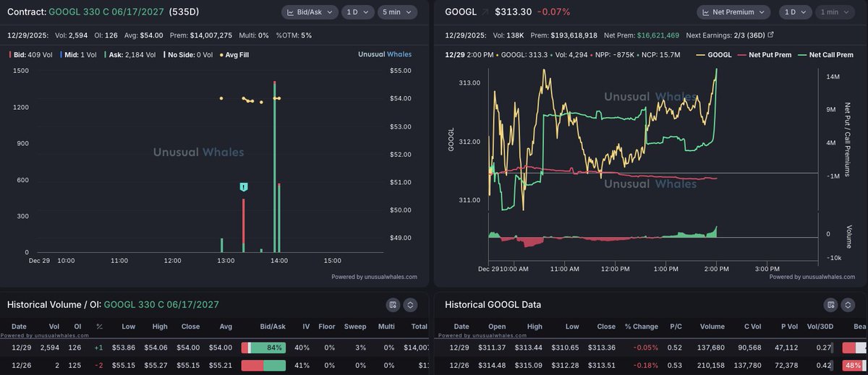Click the GOOGL price $313.30

click(x=515, y=12)
